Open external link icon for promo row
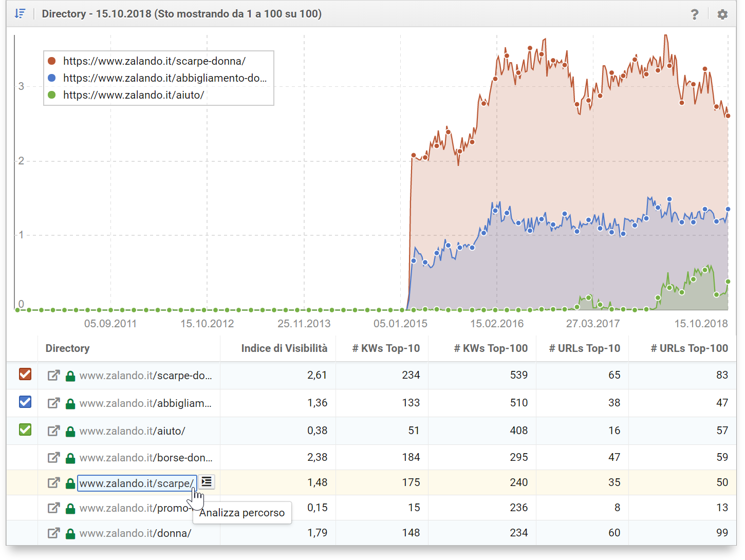Image resolution: width=745 pixels, height=560 pixels. (53, 508)
